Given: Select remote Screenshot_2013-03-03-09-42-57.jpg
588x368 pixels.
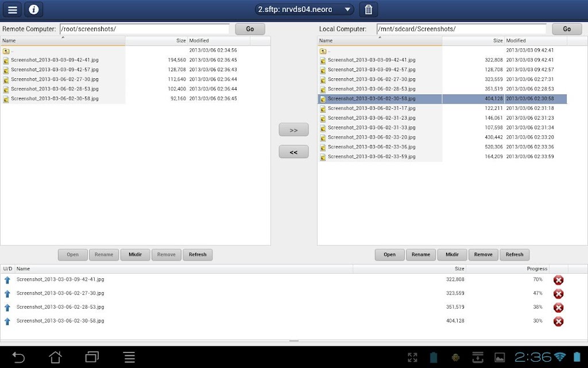Looking at the screenshot, I should tap(55, 70).
